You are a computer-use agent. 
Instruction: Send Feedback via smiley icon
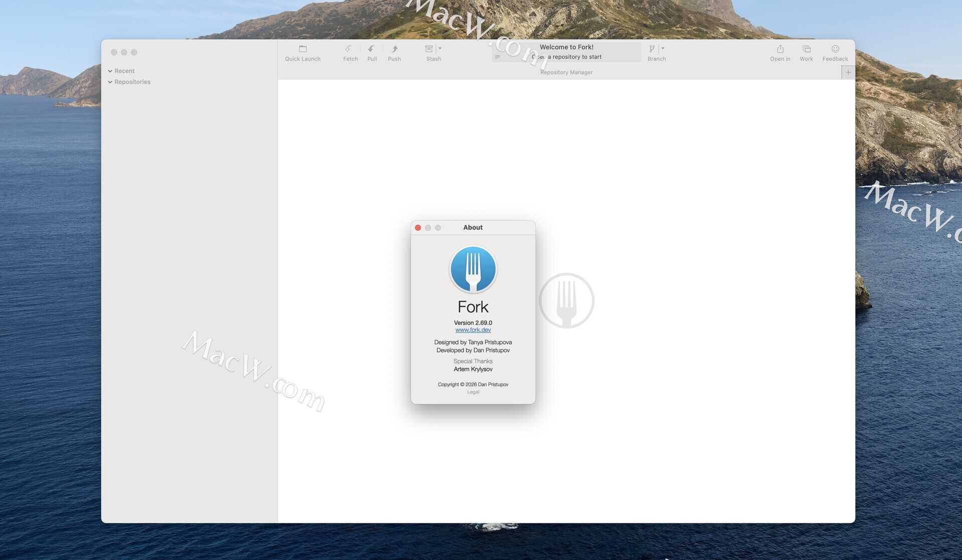[x=835, y=49]
